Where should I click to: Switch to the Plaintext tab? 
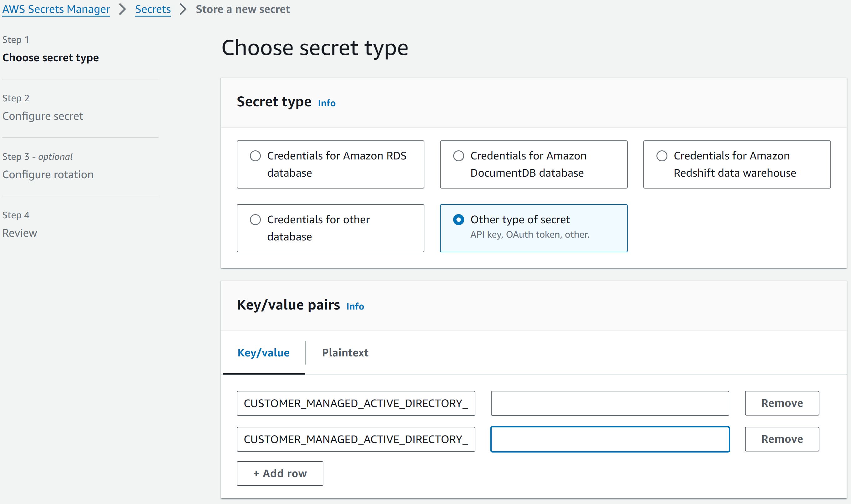click(345, 353)
